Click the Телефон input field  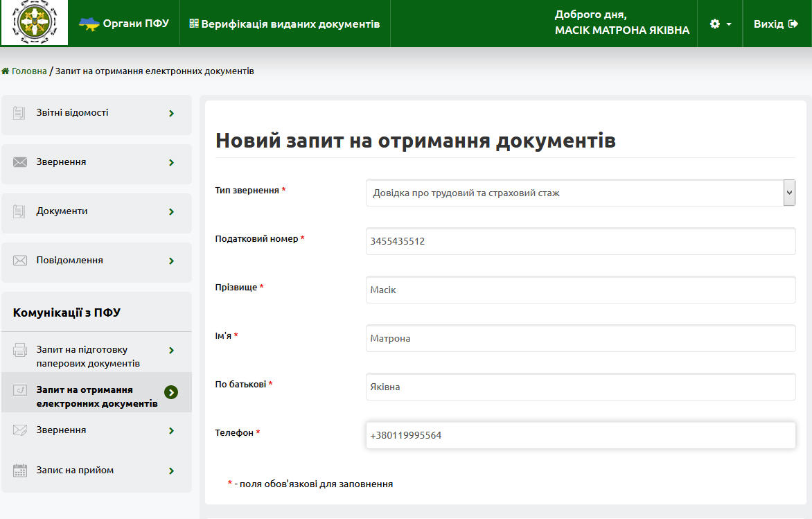[x=581, y=435]
